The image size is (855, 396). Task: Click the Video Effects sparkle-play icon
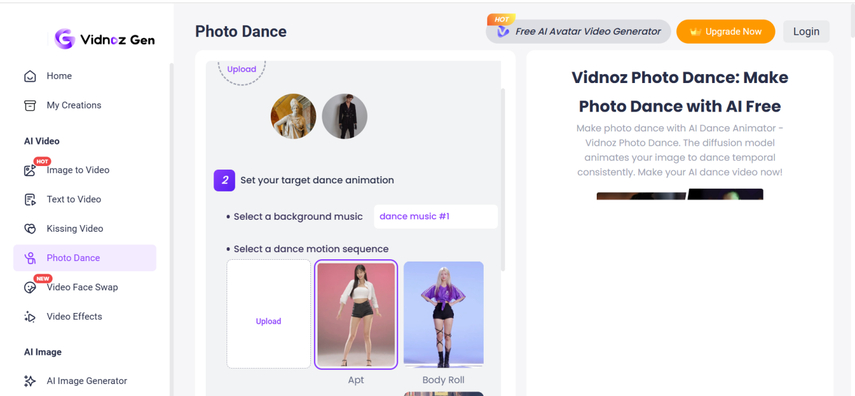tap(30, 316)
